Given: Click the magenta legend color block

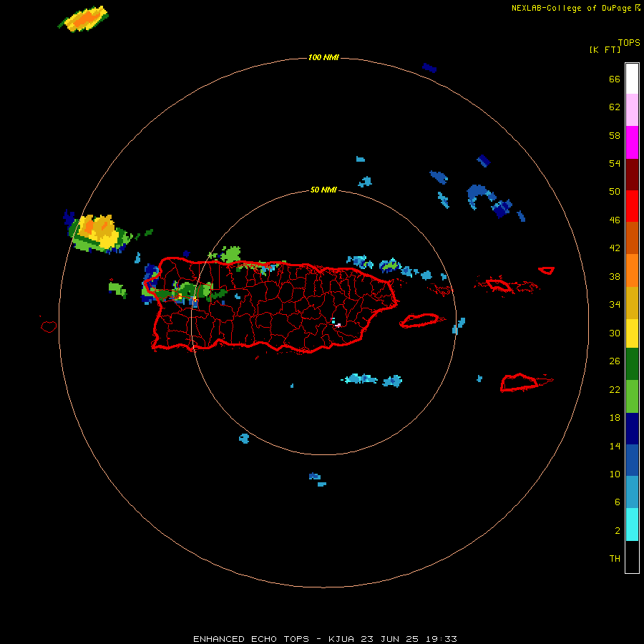Looking at the screenshot, I should [x=632, y=142].
